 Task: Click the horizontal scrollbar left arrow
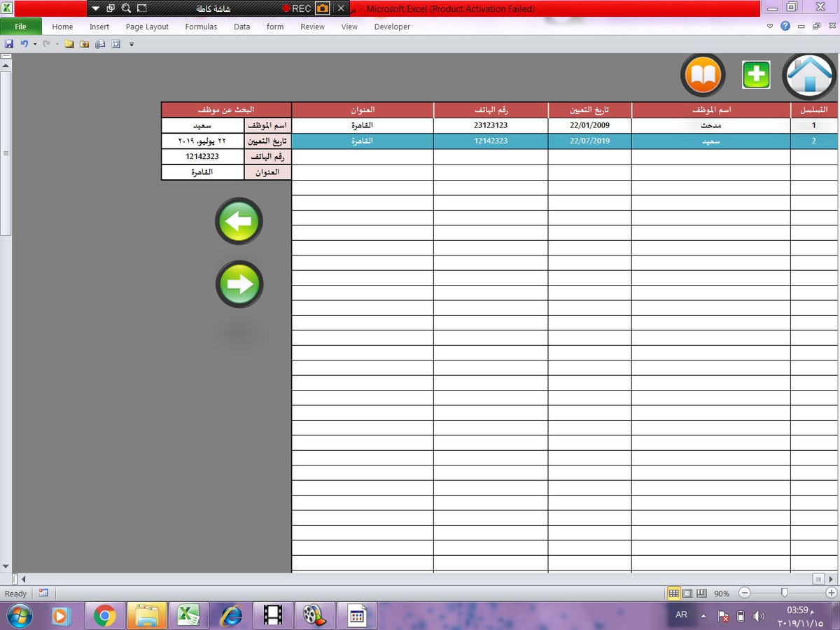[23, 580]
